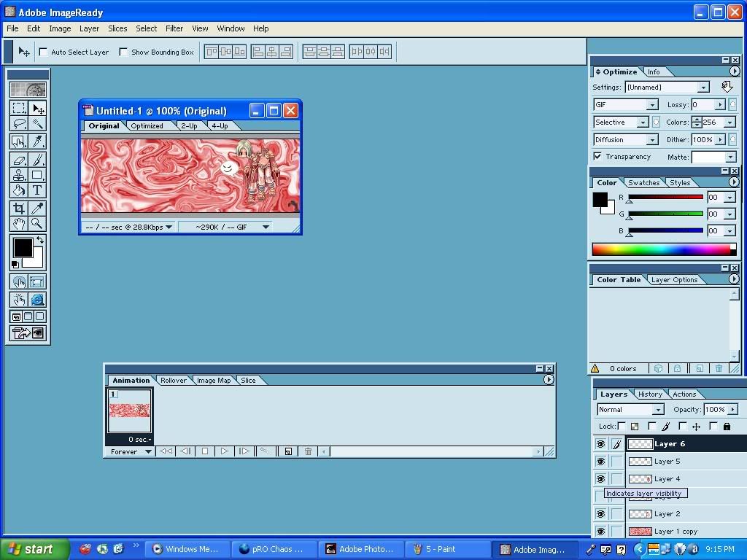Screen dimensions: 747x560
Task: Open the Matte color dropdown
Action: [x=729, y=157]
